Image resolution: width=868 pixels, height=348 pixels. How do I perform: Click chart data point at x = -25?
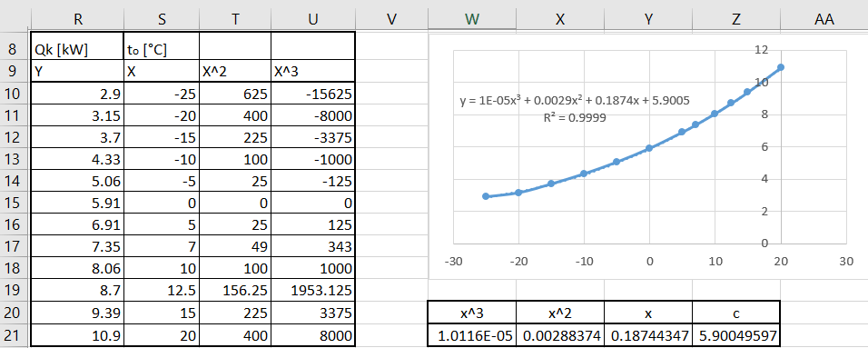pos(486,196)
